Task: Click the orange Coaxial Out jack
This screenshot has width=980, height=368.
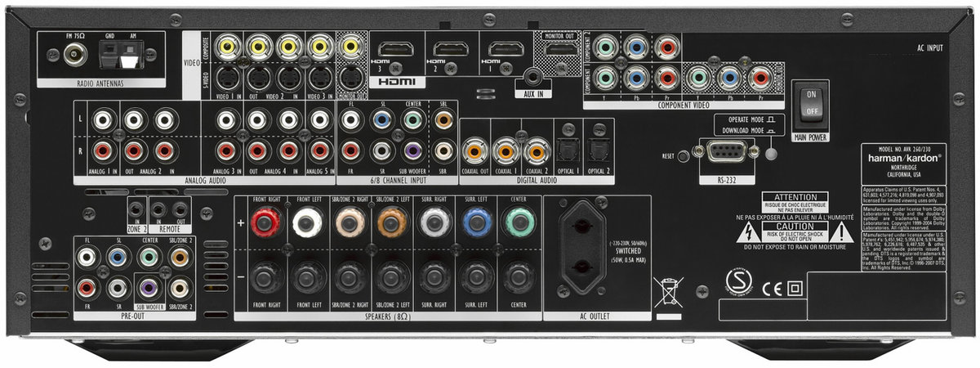Action: [473, 150]
